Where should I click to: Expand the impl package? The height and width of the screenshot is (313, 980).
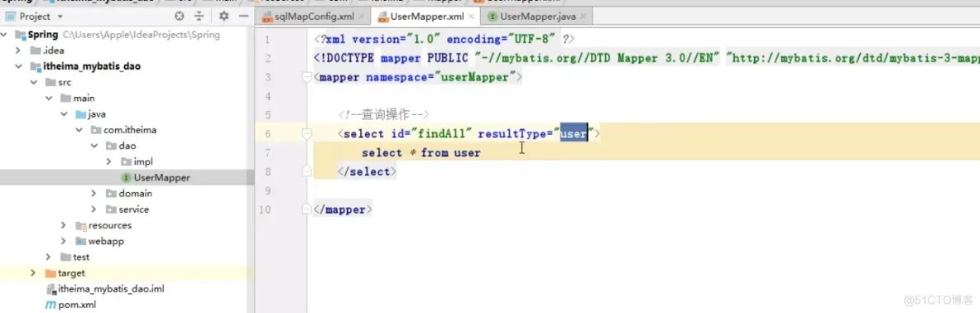click(x=108, y=161)
